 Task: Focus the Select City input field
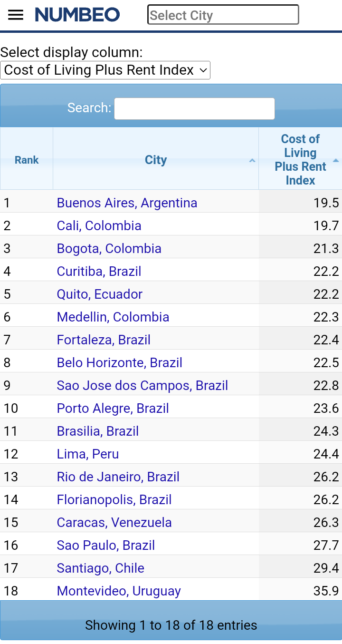[223, 15]
